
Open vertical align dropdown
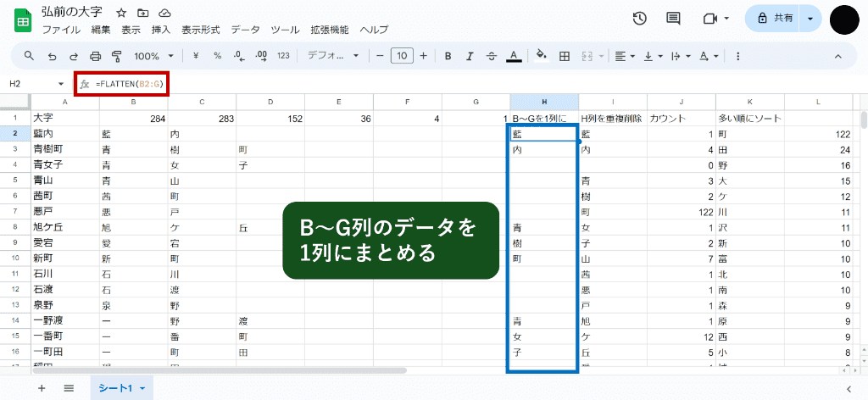[x=654, y=56]
